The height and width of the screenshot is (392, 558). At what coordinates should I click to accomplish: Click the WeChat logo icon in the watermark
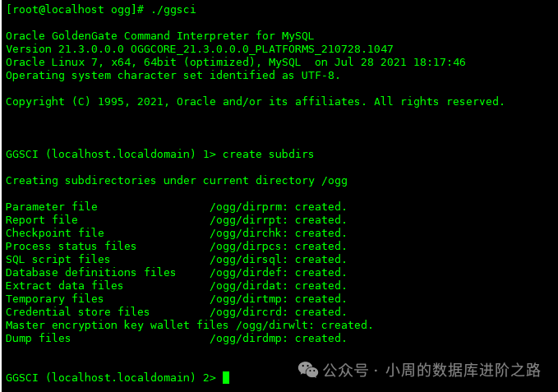(x=308, y=370)
